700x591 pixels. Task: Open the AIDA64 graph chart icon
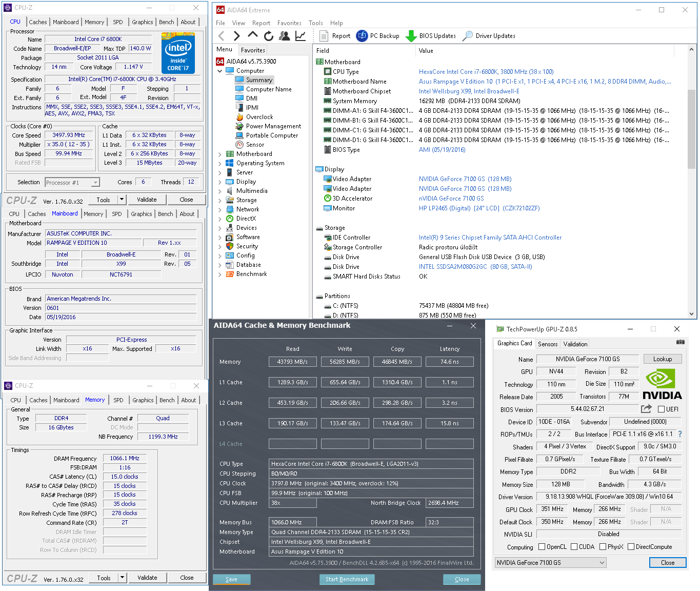click(301, 36)
